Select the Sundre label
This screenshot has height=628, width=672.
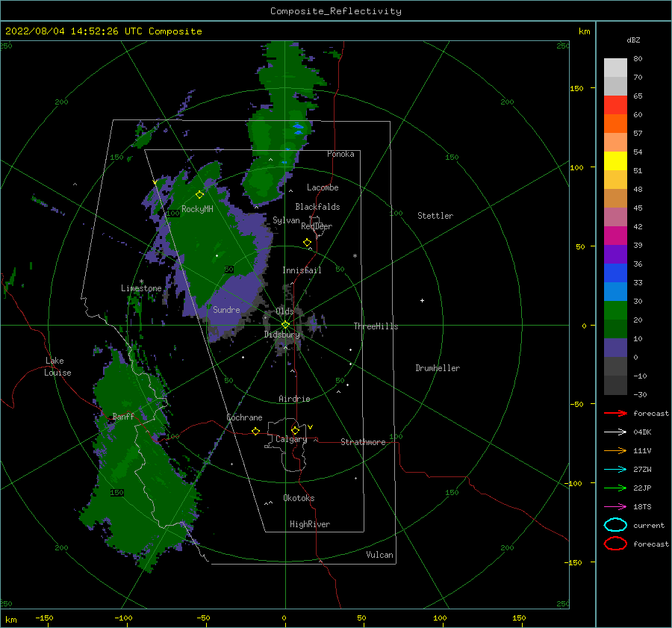point(227,309)
